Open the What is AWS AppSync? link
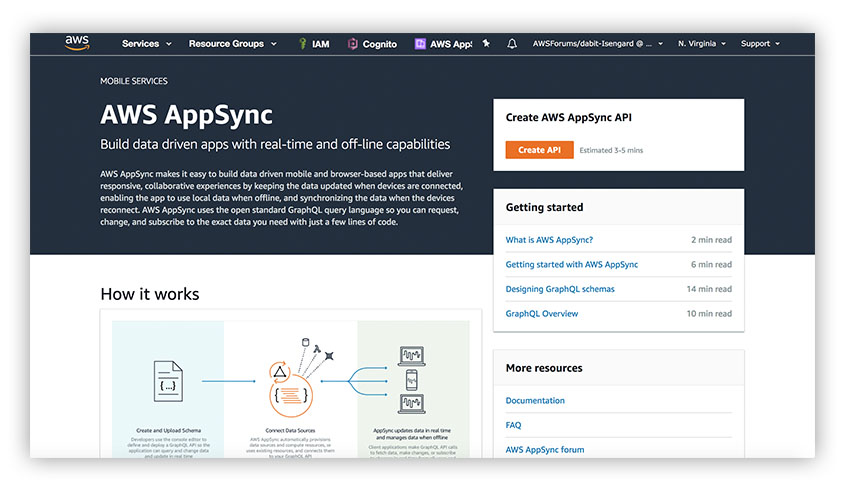Screen dimensions: 850x501 tap(549, 240)
